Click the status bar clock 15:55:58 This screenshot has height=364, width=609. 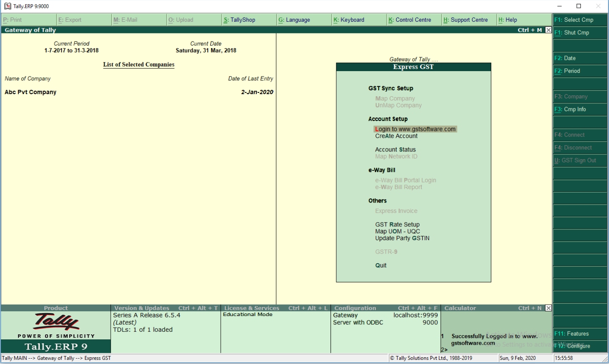pyautogui.click(x=564, y=358)
